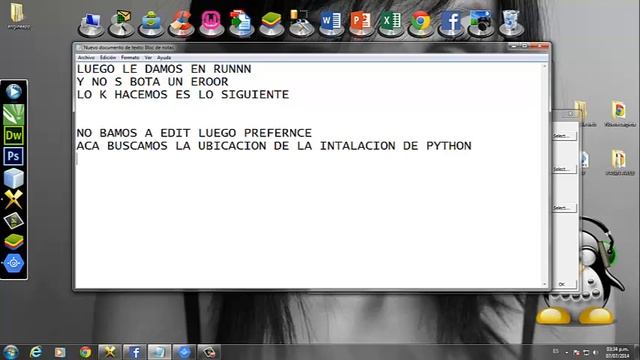Click the third Select... button in the background dialog
640x360 pixels.
pyautogui.click(x=564, y=208)
